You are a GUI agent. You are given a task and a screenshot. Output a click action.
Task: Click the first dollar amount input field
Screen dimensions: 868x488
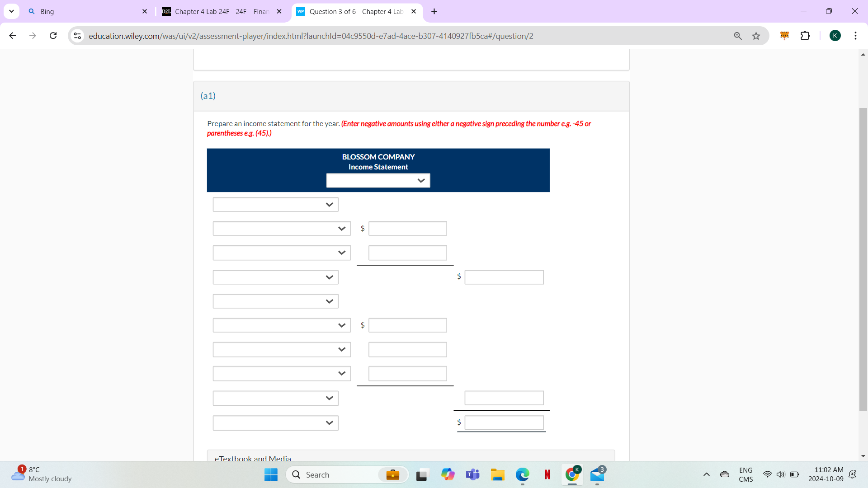pos(407,228)
